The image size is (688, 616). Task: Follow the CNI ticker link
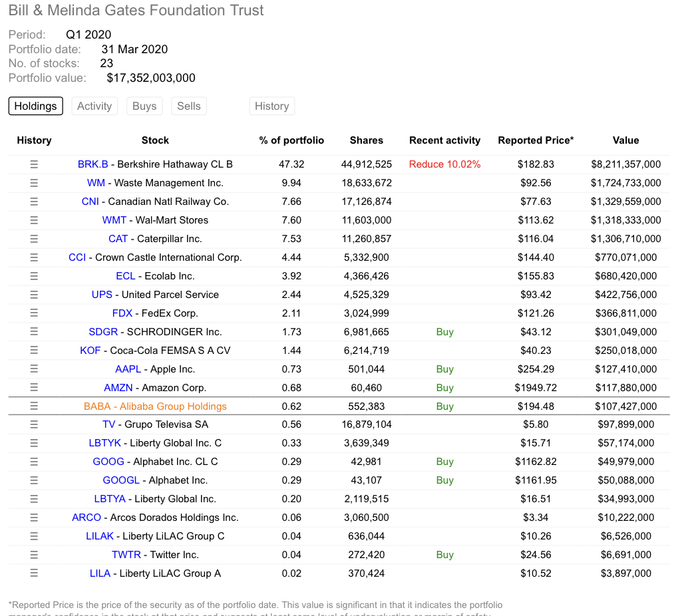(90, 202)
